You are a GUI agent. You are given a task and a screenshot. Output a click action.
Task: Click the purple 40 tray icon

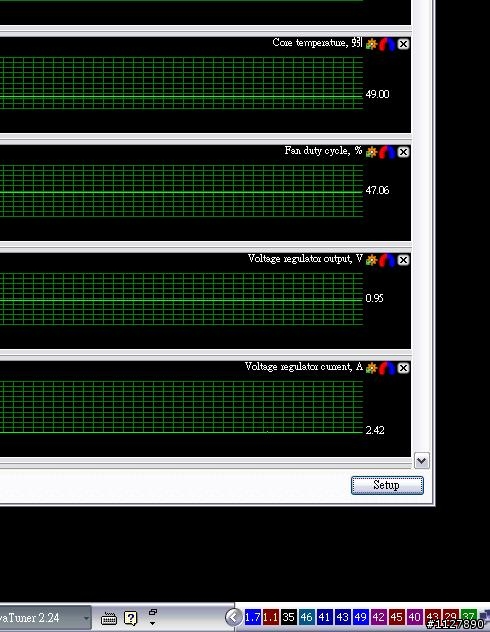[414, 617]
